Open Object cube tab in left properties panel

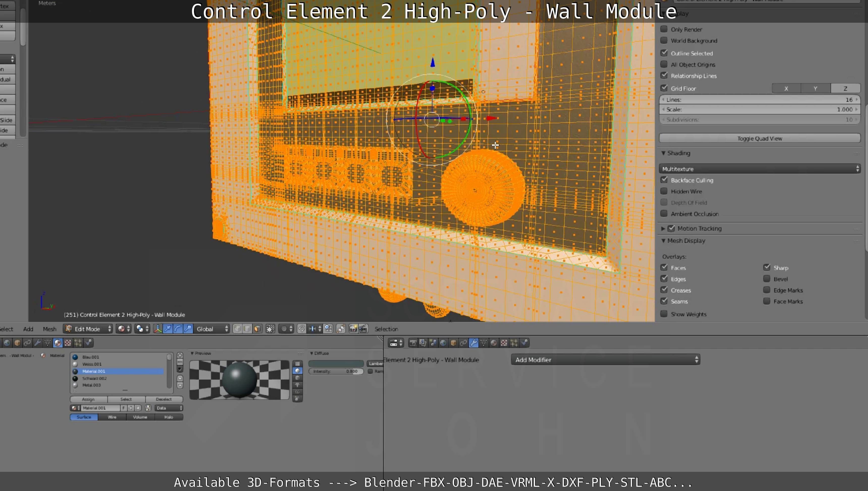coord(17,343)
